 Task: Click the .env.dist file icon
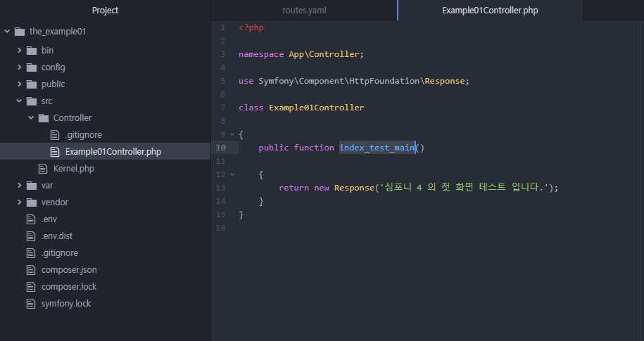(30, 236)
